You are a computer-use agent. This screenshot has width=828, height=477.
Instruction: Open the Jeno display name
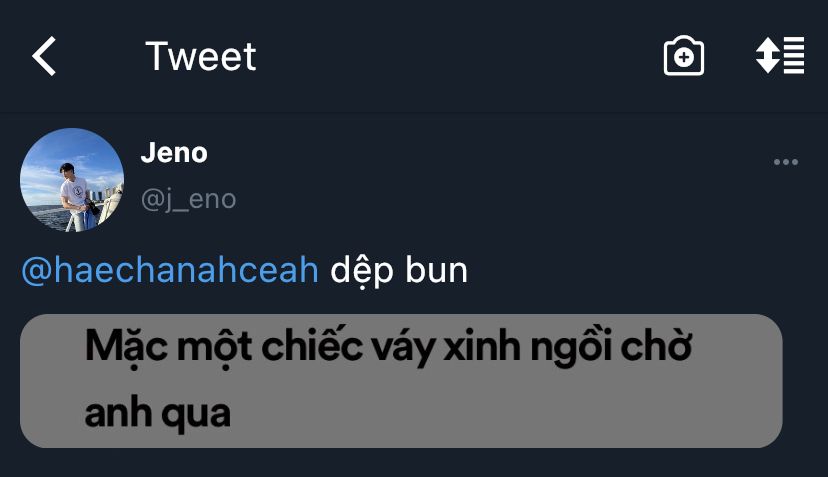click(x=174, y=153)
